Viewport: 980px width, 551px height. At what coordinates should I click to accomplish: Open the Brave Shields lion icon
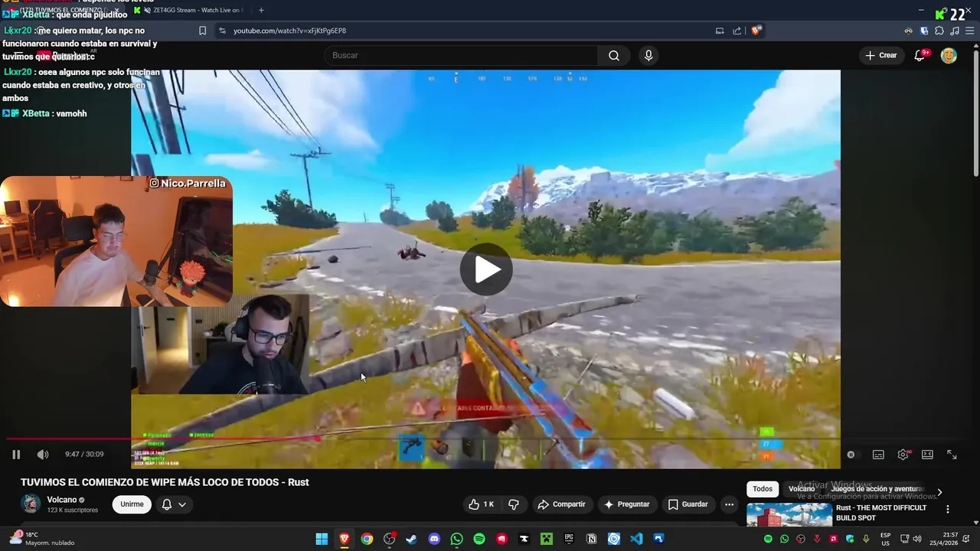(756, 31)
